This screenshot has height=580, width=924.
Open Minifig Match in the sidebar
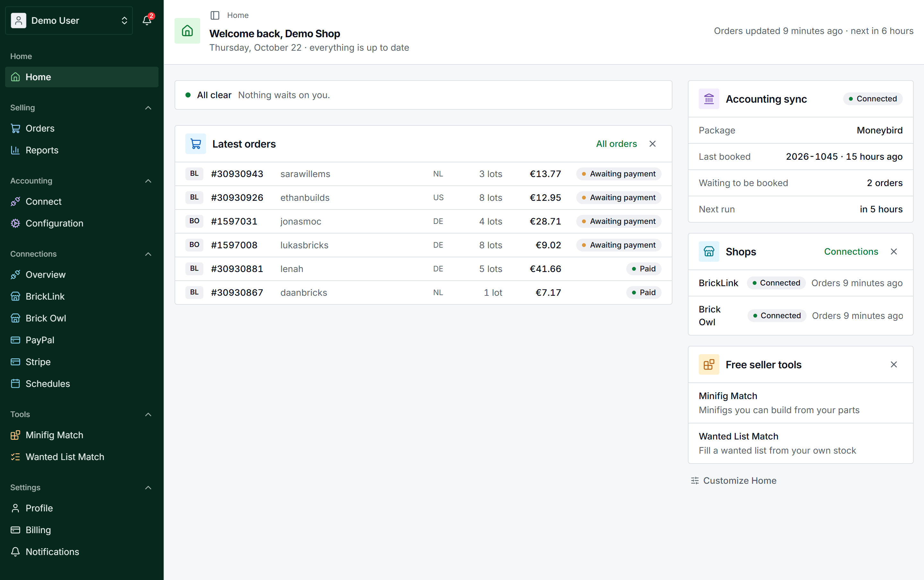coord(82,435)
